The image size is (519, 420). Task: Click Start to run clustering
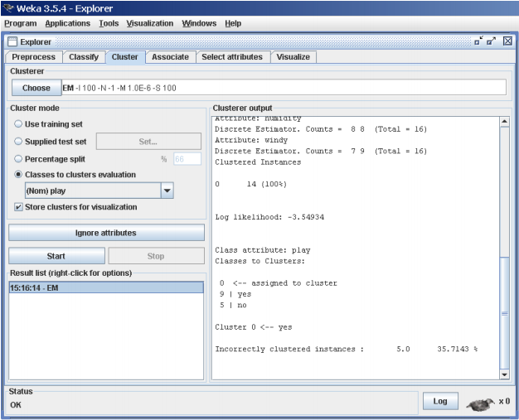pyautogui.click(x=56, y=256)
